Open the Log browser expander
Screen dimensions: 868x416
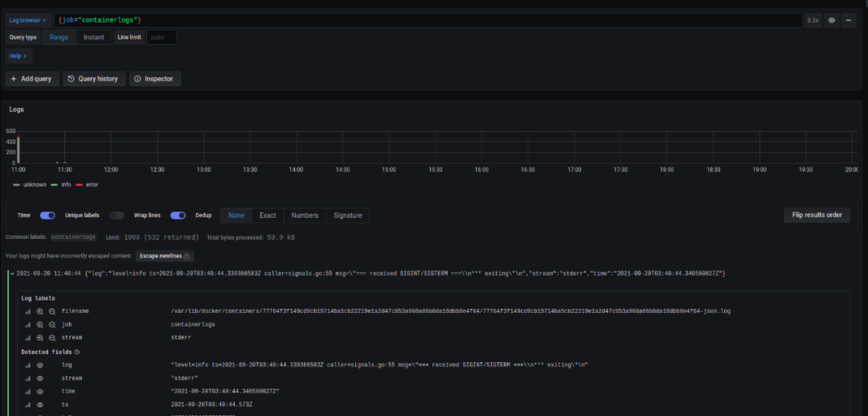click(28, 19)
